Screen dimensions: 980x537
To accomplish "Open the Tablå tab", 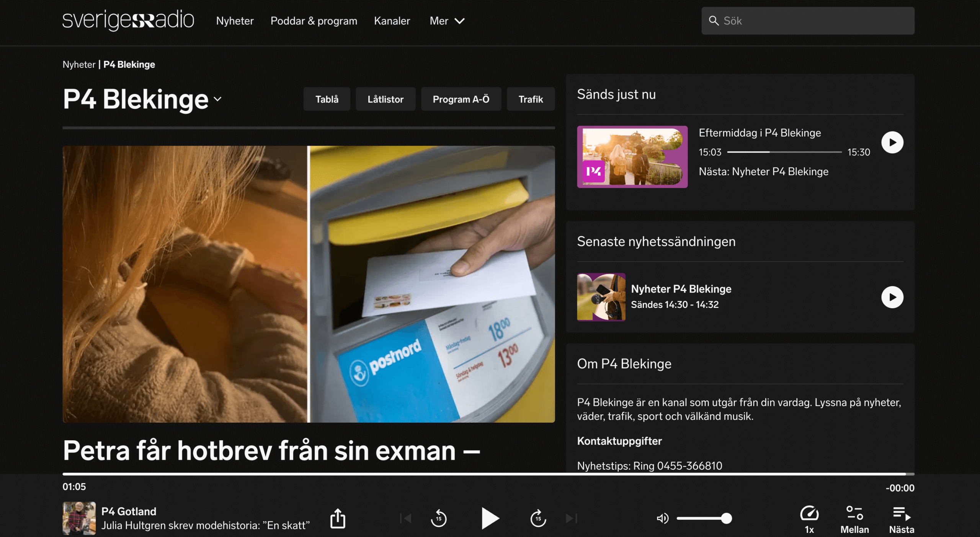I will tap(327, 99).
